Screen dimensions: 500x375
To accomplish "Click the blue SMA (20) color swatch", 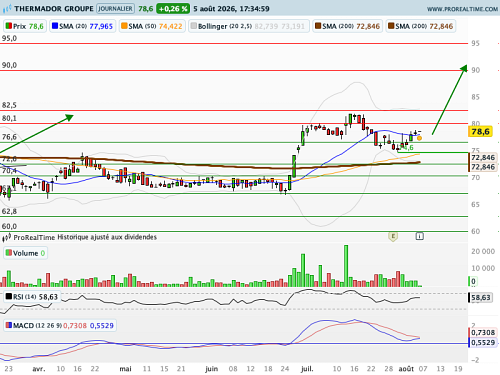I will pos(55,26).
